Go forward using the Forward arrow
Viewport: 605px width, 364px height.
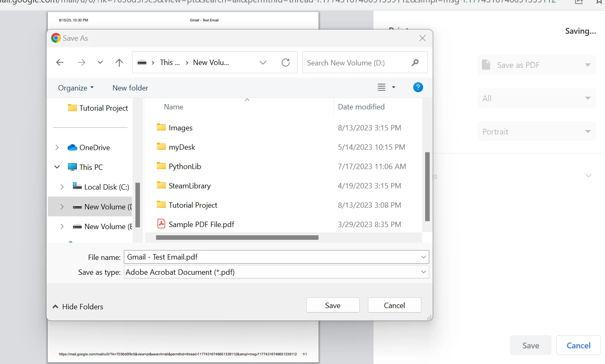(x=81, y=63)
